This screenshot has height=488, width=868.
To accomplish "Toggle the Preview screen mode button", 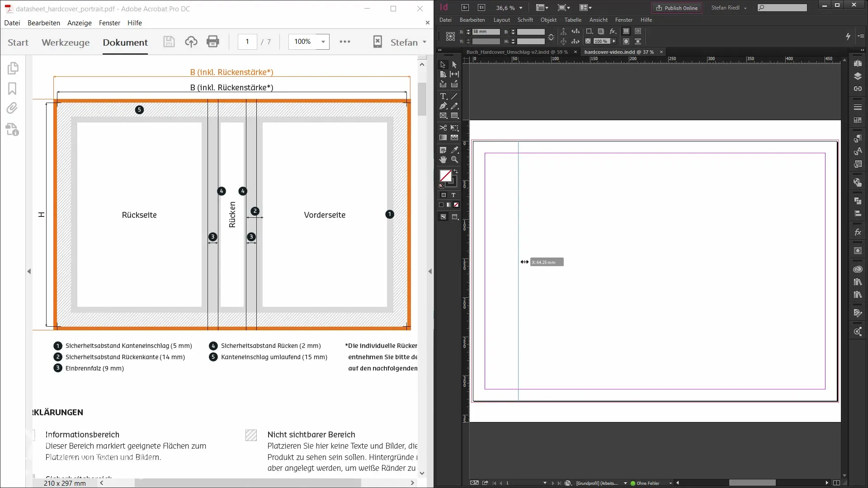I will click(455, 217).
